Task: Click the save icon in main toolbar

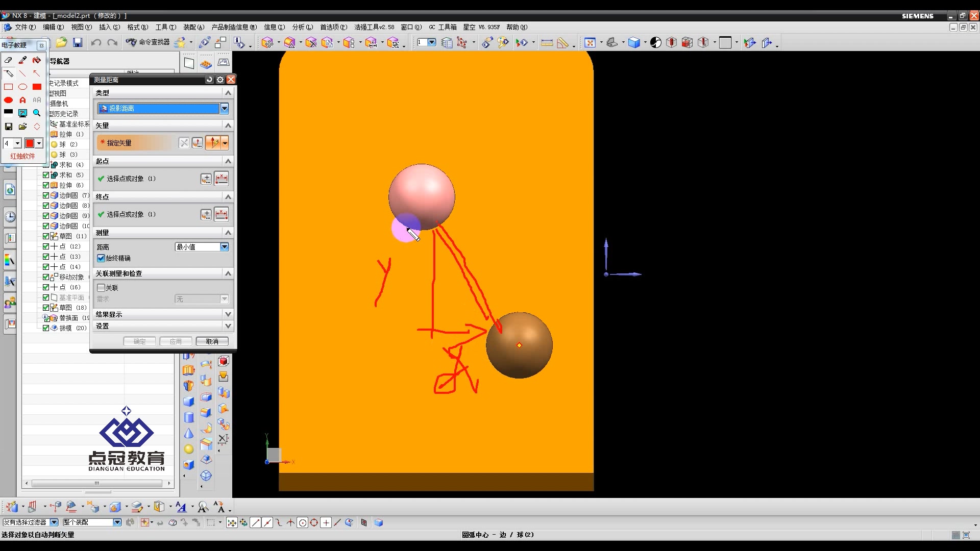Action: click(78, 42)
